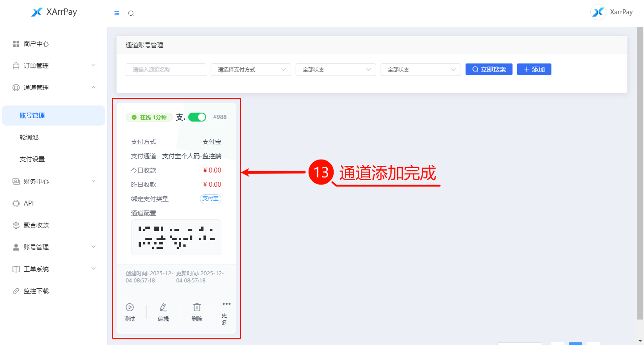Open 监控下载 link in the sidebar

click(36, 291)
